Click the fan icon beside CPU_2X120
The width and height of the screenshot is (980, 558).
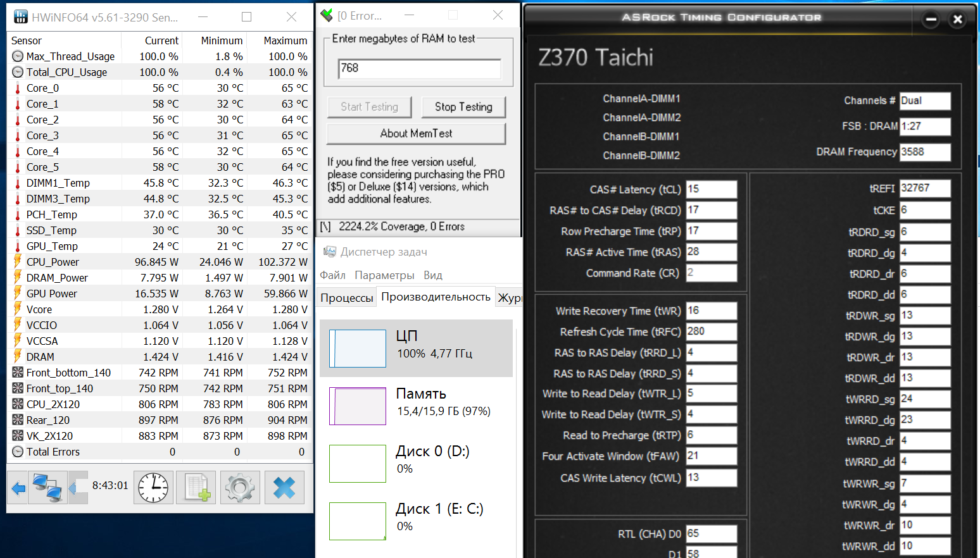point(18,404)
